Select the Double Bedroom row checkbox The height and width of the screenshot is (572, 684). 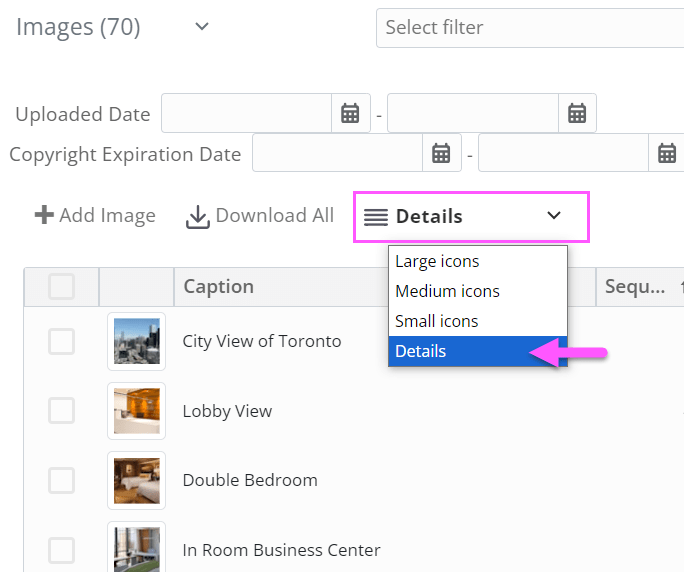61,480
